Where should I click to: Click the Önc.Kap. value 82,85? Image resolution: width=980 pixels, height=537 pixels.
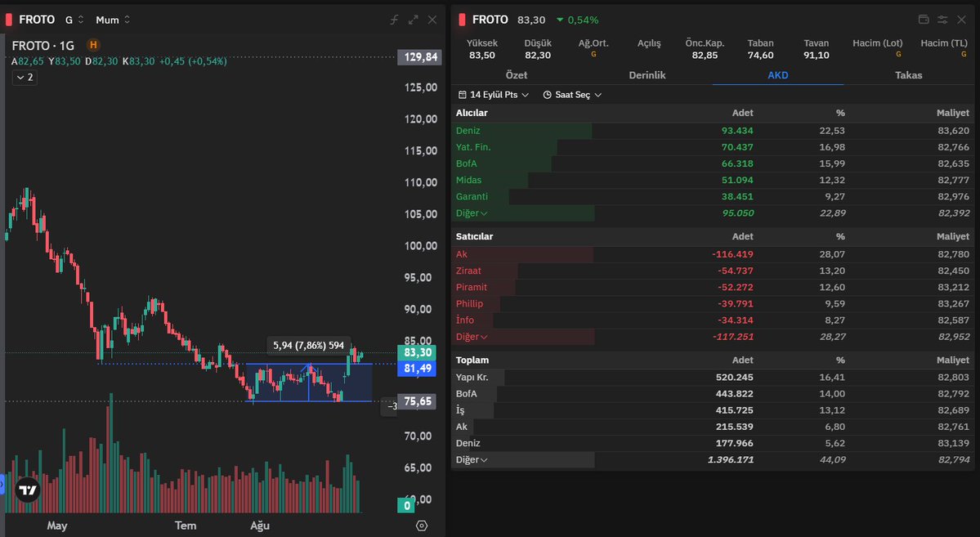click(705, 55)
